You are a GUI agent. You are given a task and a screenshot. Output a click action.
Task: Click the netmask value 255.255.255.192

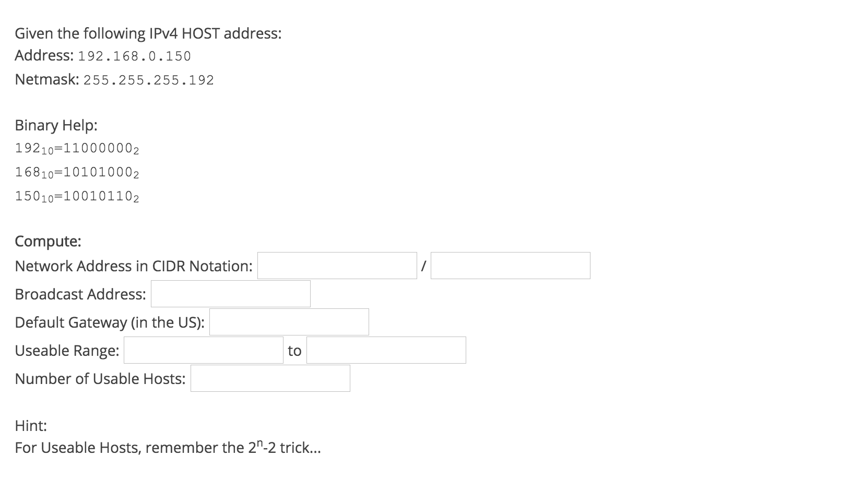tap(149, 80)
